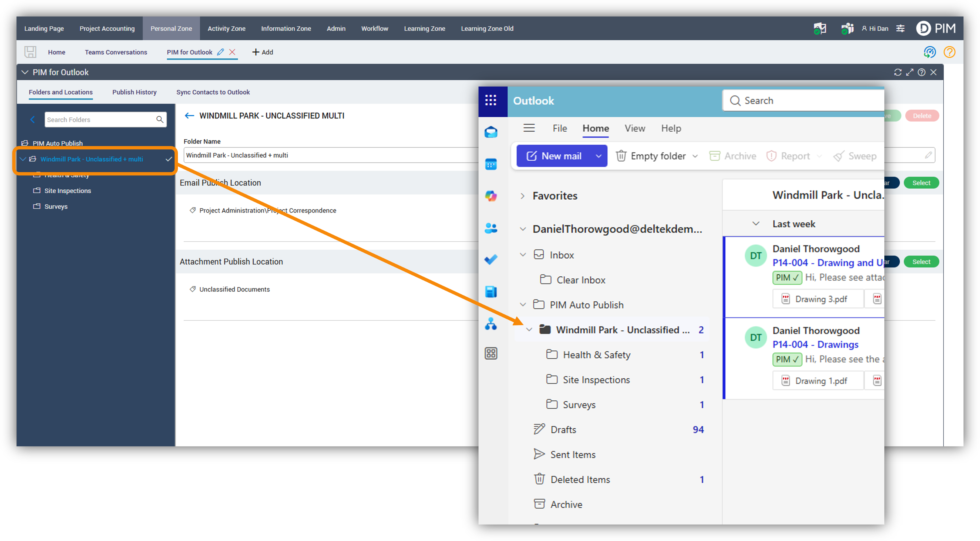Viewport: 980px width, 541px height.
Task: Click Select for Attachment Publish Location
Action: click(x=921, y=262)
